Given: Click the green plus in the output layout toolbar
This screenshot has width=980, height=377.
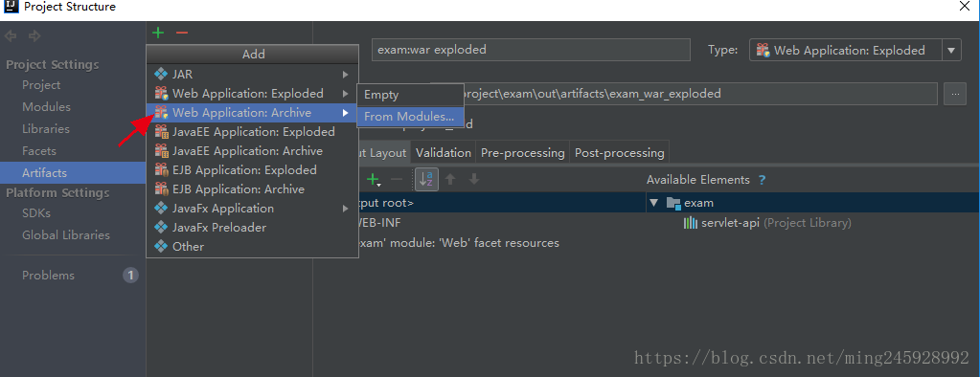Looking at the screenshot, I should click(373, 180).
